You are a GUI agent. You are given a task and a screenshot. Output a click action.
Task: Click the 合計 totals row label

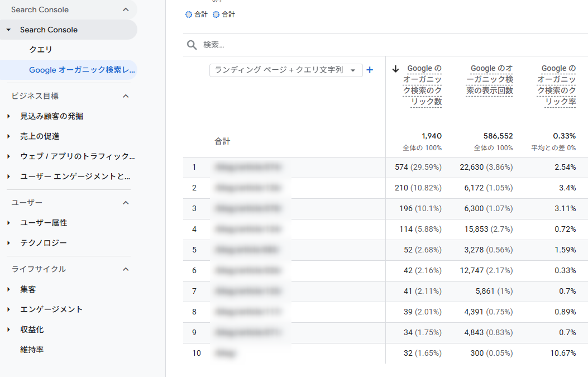pos(222,141)
